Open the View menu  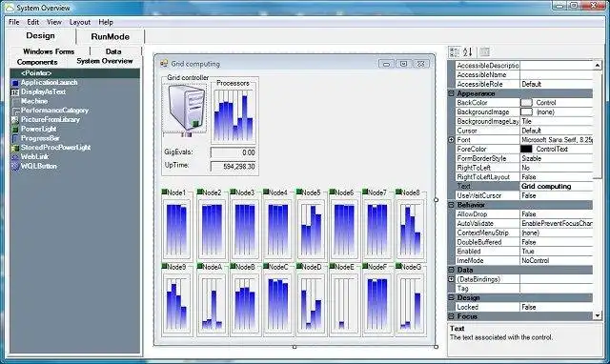click(x=54, y=22)
